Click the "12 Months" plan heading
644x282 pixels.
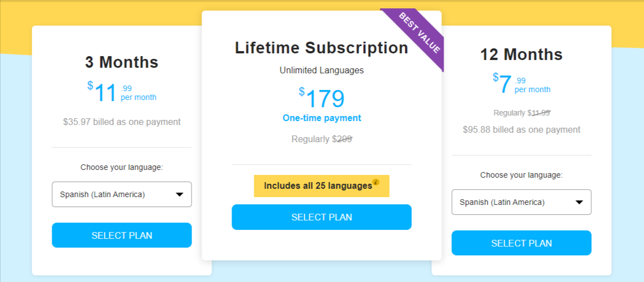(521, 54)
